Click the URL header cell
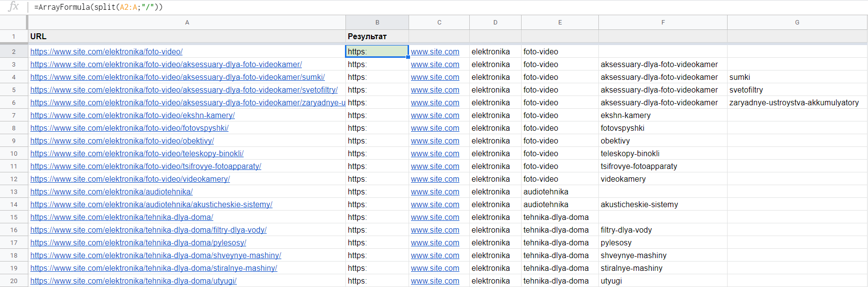The image size is (868, 287). [x=187, y=36]
